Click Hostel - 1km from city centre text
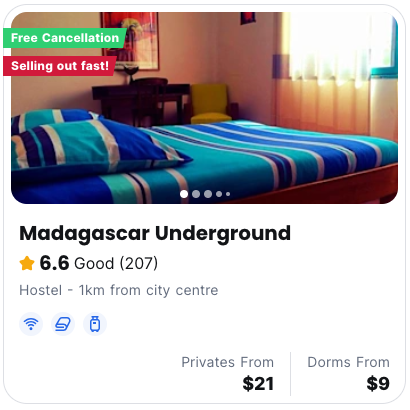 [119, 290]
